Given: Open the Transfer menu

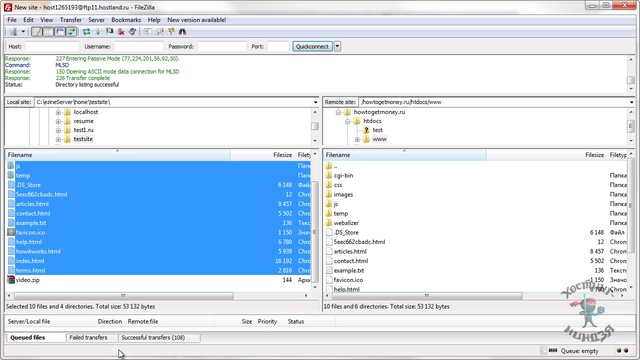Looking at the screenshot, I should tap(71, 20).
